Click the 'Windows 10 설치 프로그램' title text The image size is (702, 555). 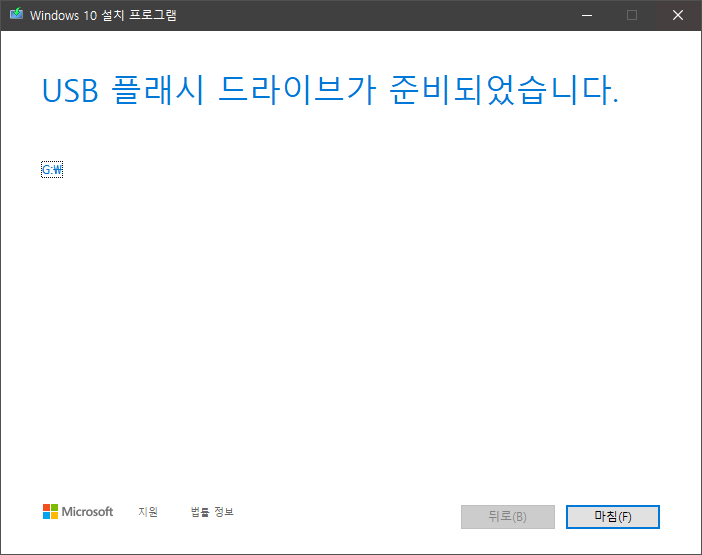103,15
